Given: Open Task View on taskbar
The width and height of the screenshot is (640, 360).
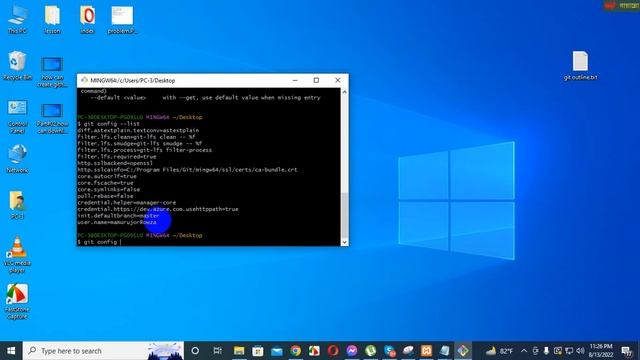Looking at the screenshot, I should coord(218,351).
